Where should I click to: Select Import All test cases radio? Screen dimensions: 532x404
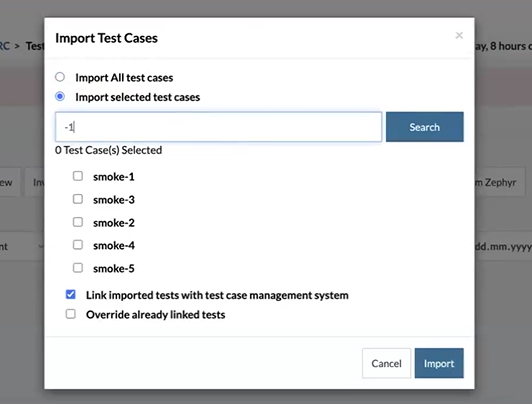[x=60, y=77]
